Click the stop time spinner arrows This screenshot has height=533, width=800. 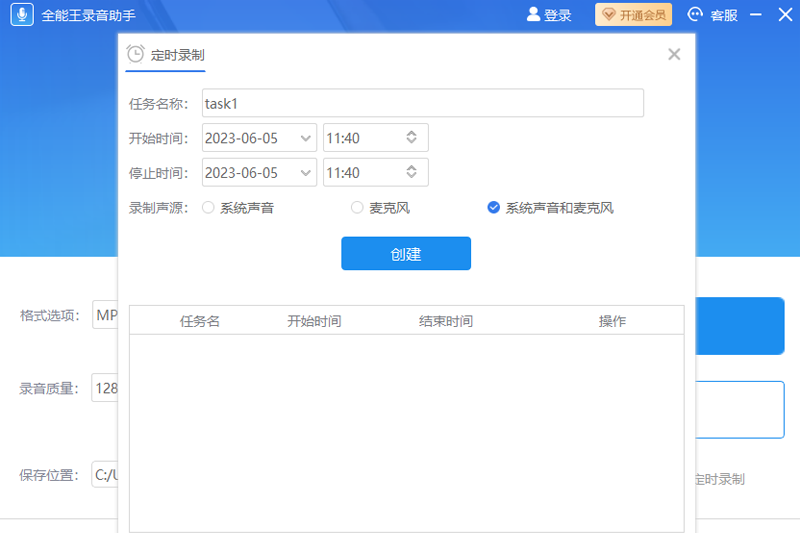[x=411, y=173]
